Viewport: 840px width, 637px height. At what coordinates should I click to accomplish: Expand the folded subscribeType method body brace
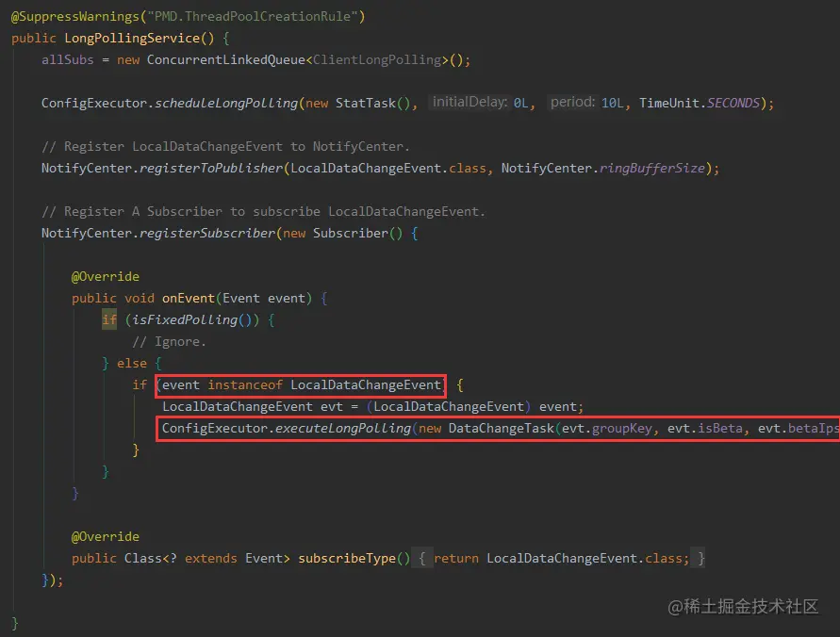pos(422,558)
